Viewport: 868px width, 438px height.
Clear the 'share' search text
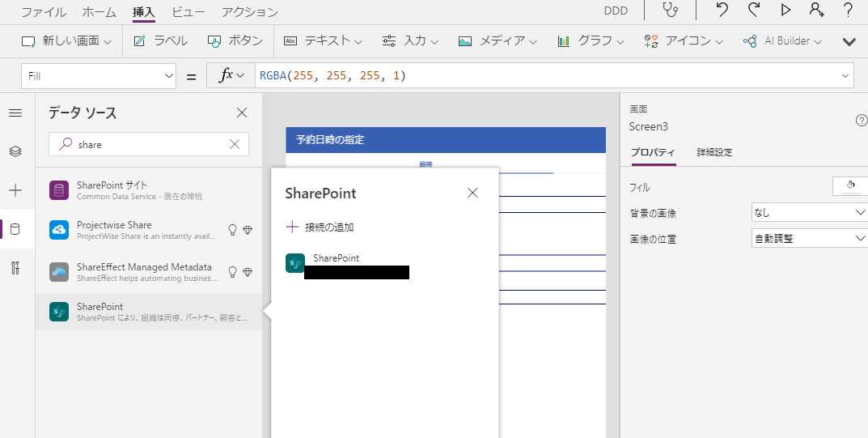click(x=235, y=144)
